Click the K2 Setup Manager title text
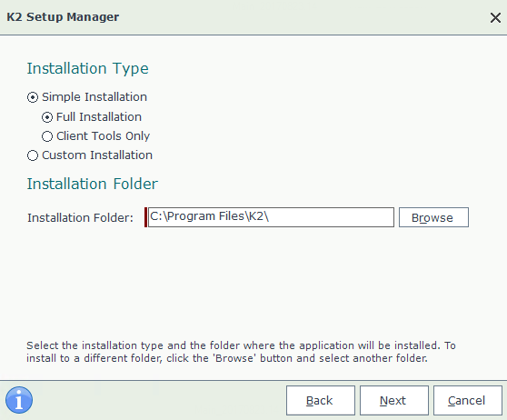507x420 pixels. (63, 17)
